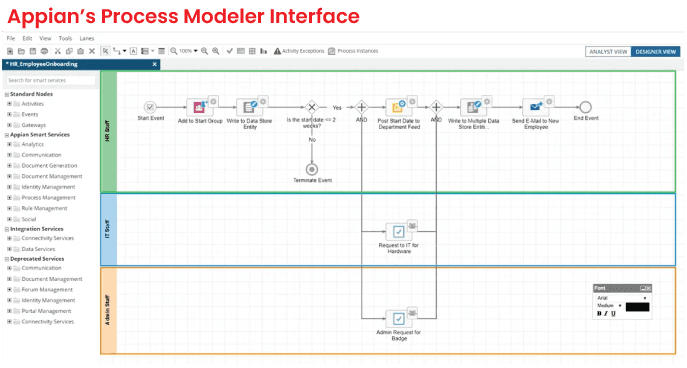Image resolution: width=687 pixels, height=368 pixels.
Task: Click the magnifier icon left of 100%
Action: 174,51
